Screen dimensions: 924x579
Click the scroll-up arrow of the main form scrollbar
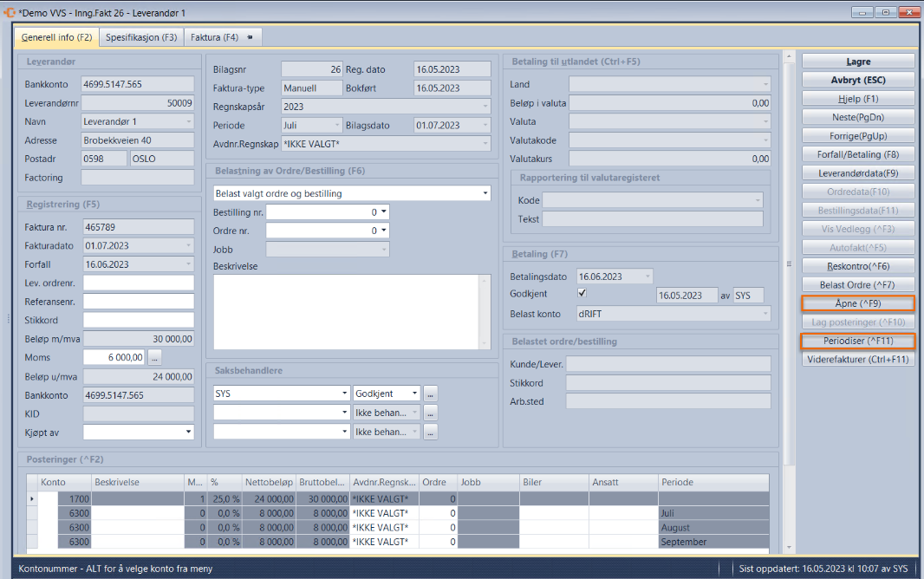coord(789,57)
